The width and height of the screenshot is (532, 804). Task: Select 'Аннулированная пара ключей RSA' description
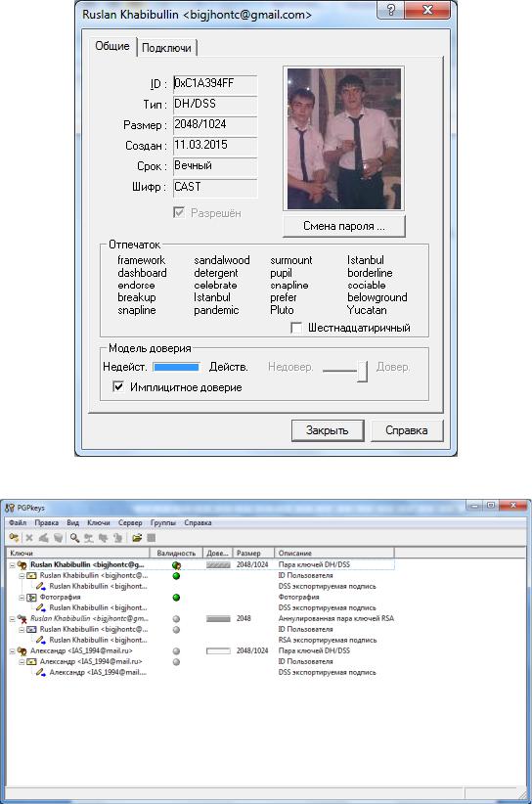tap(335, 619)
